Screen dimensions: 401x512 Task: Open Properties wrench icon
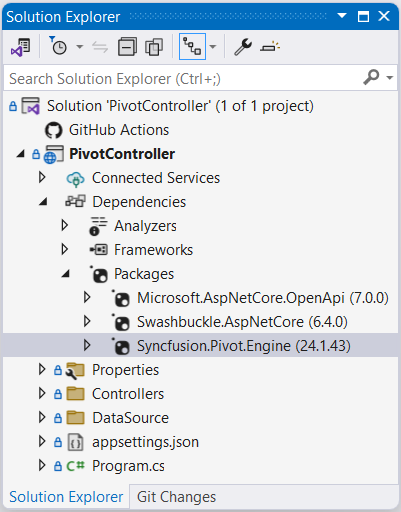click(x=243, y=47)
